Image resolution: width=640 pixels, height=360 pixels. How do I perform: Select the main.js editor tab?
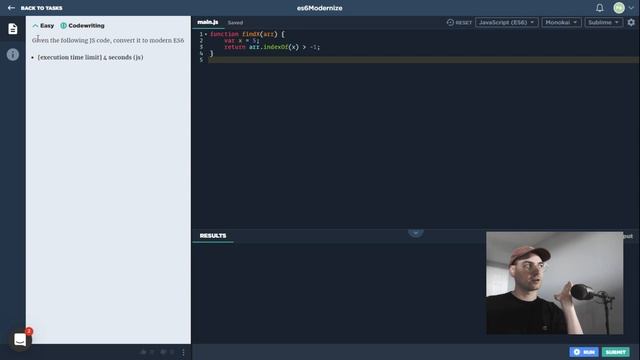point(208,22)
